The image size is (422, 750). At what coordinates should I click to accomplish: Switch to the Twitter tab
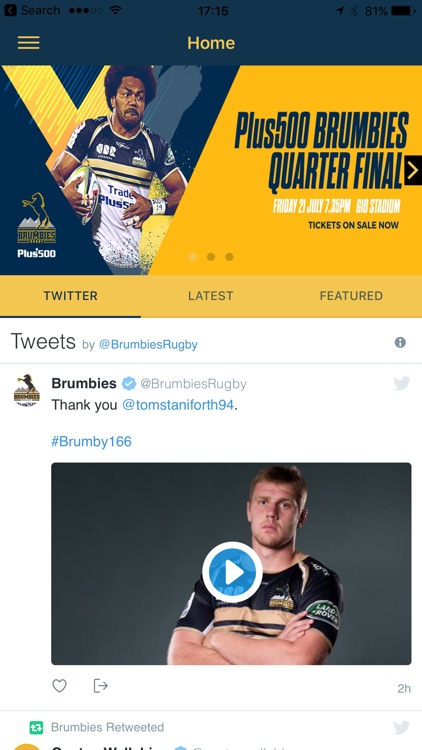[70, 296]
